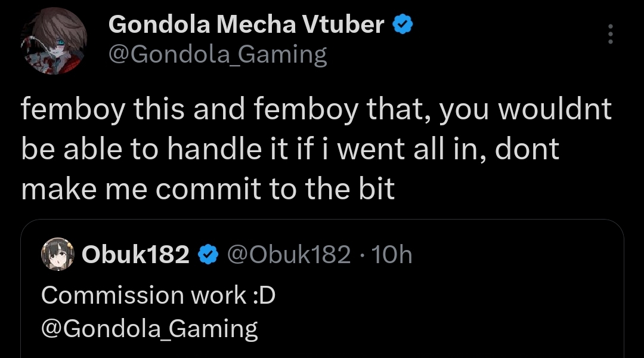The image size is (644, 358).
Task: Click the Gondola Mecha Vtuber display name
Action: click(x=246, y=25)
